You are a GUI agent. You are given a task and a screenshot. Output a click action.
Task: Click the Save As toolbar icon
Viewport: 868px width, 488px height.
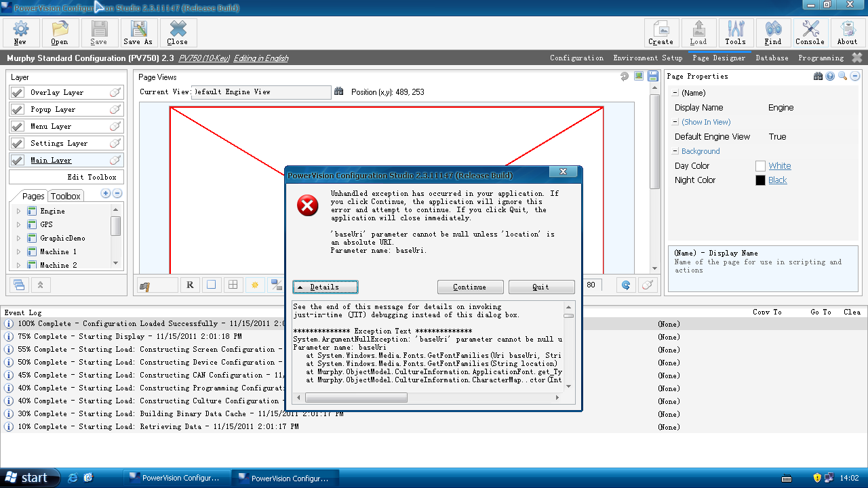138,33
